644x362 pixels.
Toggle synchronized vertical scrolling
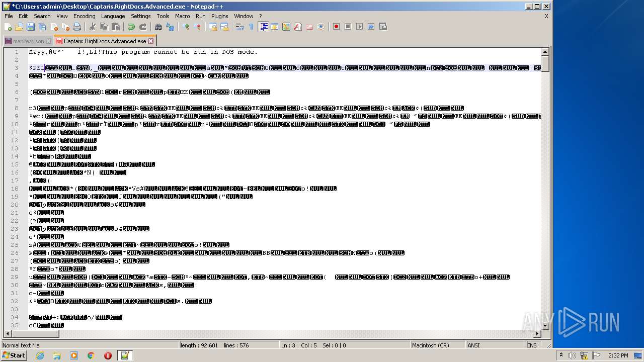tap(212, 27)
